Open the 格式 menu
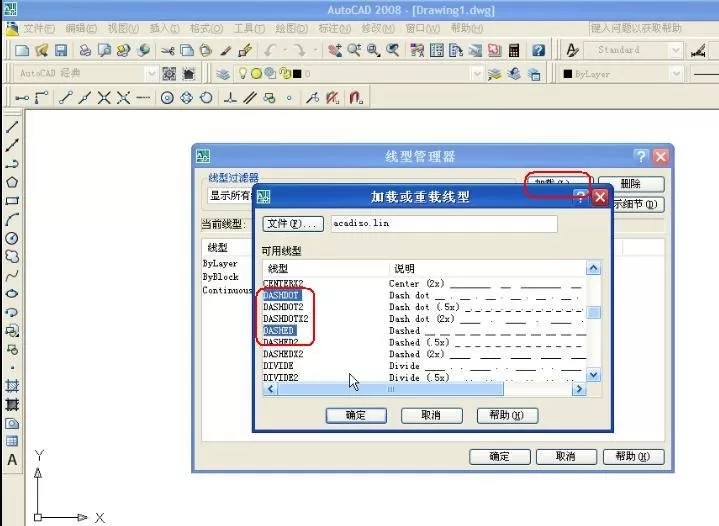Screen dimensions: 719x526 click(x=206, y=28)
